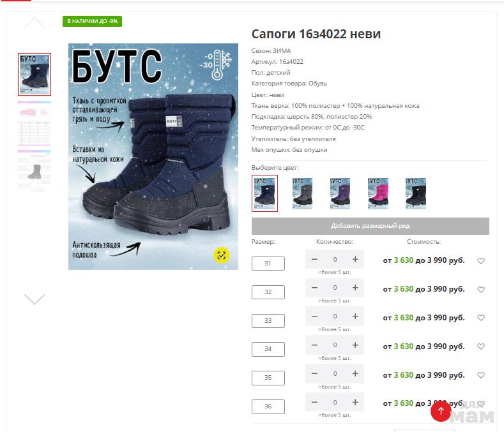Increase quantity for size 31 with plus
Screen dimensions: 504x432
pyautogui.click(x=355, y=259)
